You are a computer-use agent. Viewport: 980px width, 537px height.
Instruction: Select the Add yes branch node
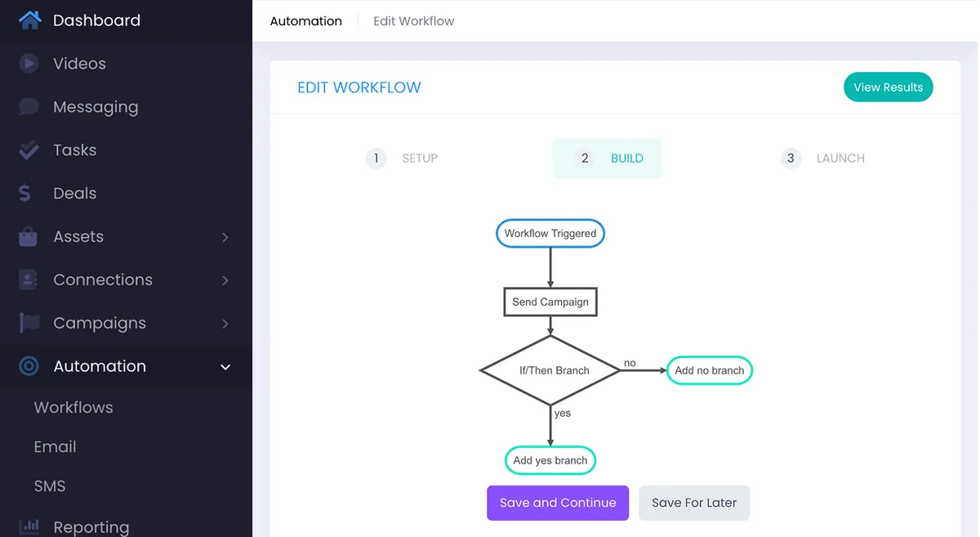tap(550, 460)
